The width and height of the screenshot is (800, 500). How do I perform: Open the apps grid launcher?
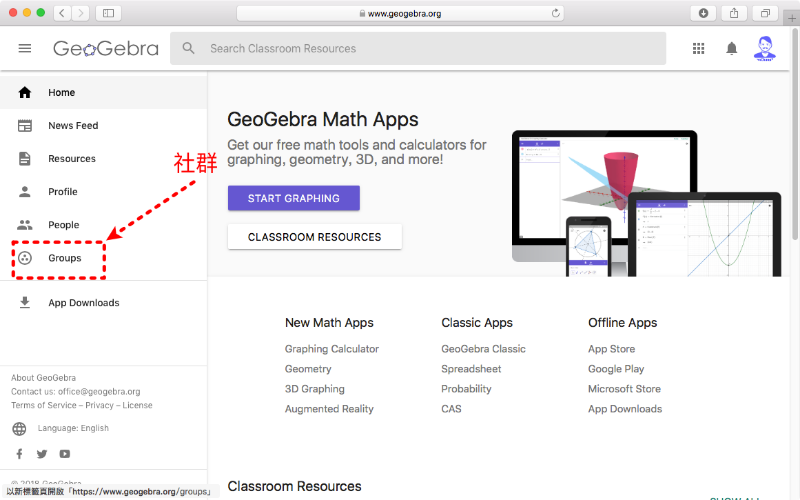tap(698, 48)
